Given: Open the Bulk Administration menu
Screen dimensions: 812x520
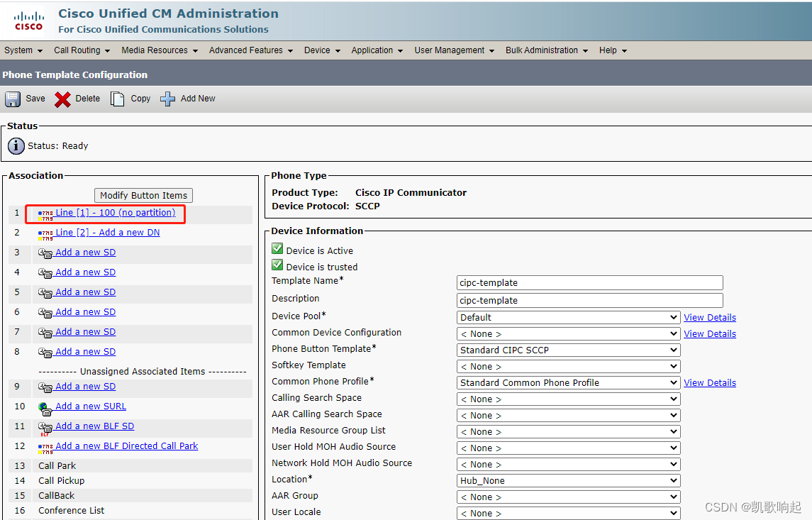Looking at the screenshot, I should (543, 50).
